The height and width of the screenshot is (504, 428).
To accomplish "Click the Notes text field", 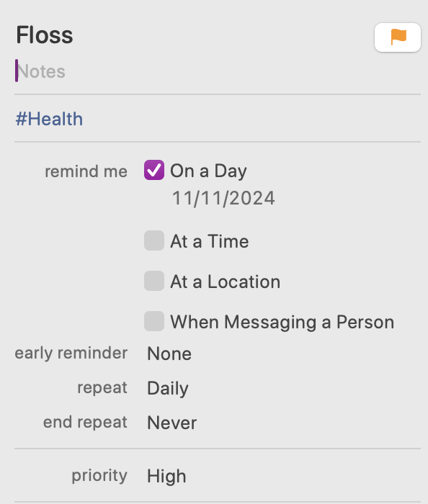I will pyautogui.click(x=218, y=71).
